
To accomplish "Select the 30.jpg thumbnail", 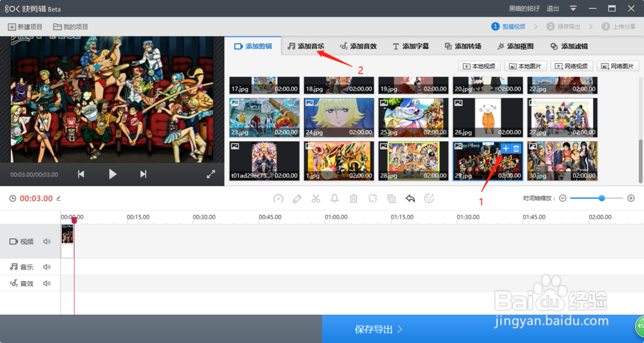I will pyautogui.click(x=562, y=161).
